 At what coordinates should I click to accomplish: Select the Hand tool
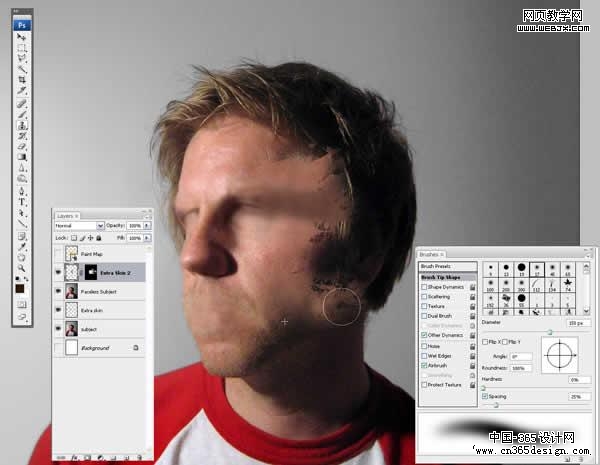tap(22, 257)
